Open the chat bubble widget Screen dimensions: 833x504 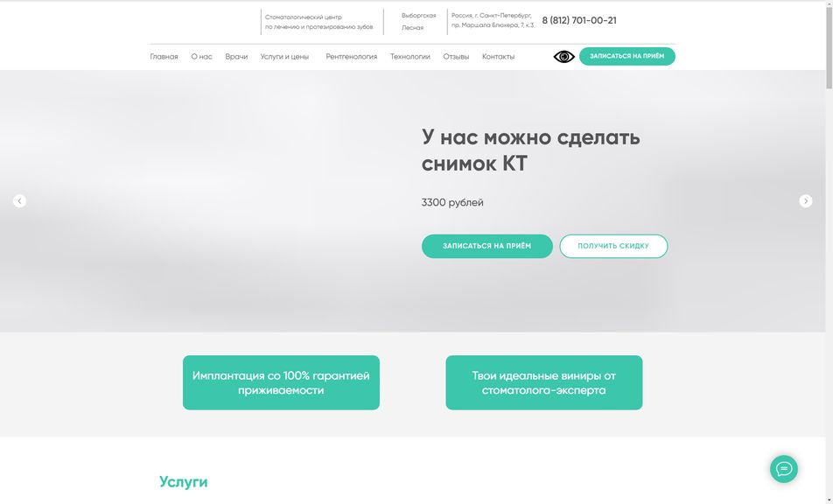click(784, 469)
